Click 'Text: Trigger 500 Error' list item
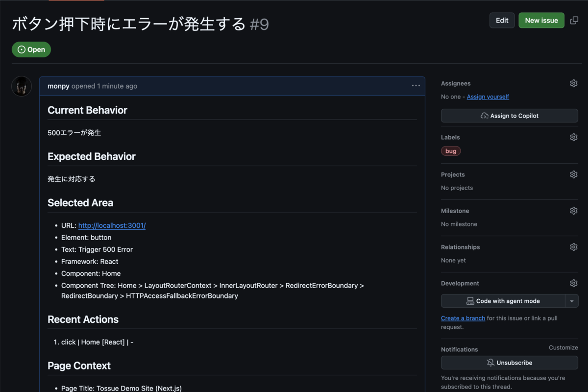The width and height of the screenshot is (588, 392). [97, 249]
